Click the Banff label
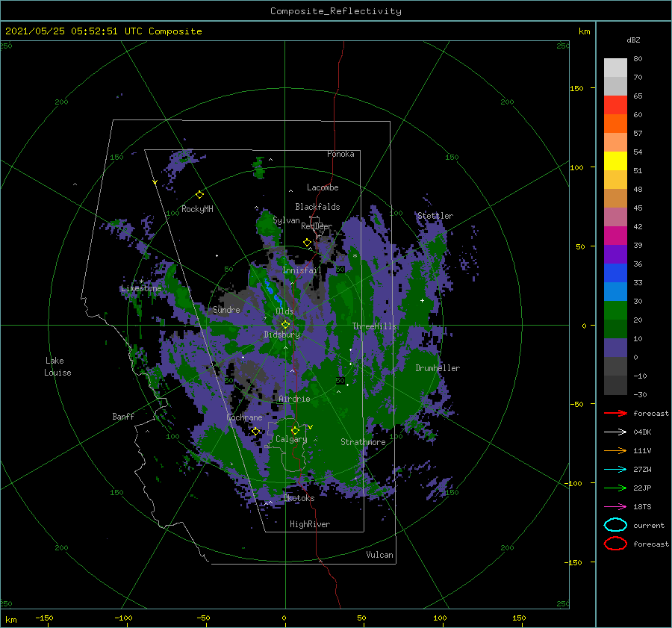 click(123, 416)
